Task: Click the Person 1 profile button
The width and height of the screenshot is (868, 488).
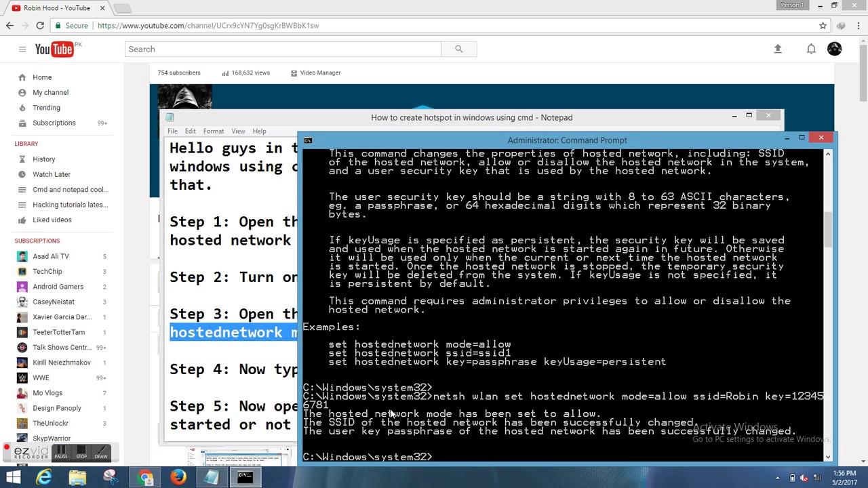Action: pyautogui.click(x=792, y=5)
